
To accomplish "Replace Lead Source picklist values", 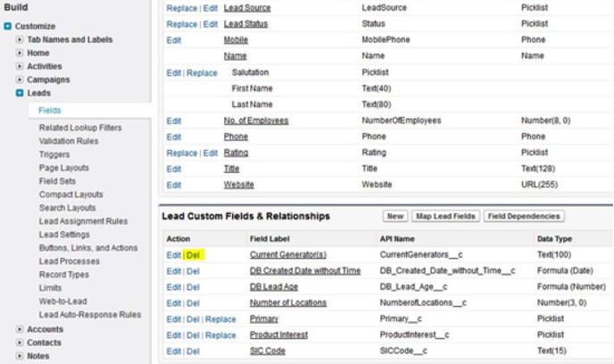I will (182, 8).
